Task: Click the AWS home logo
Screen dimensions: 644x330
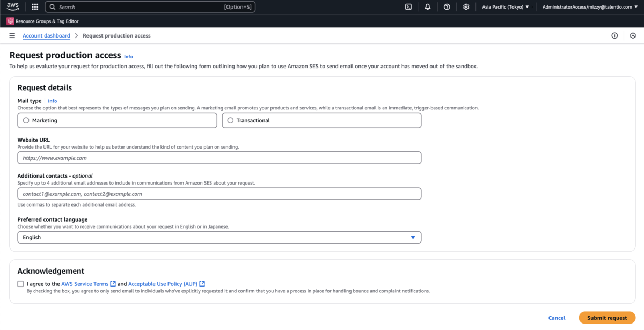Action: pyautogui.click(x=12, y=6)
